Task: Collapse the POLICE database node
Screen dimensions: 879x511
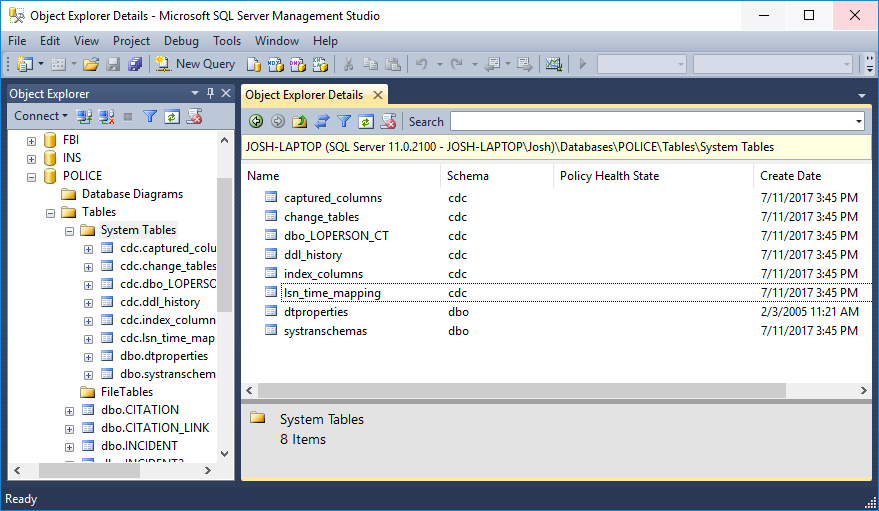Action: [31, 177]
